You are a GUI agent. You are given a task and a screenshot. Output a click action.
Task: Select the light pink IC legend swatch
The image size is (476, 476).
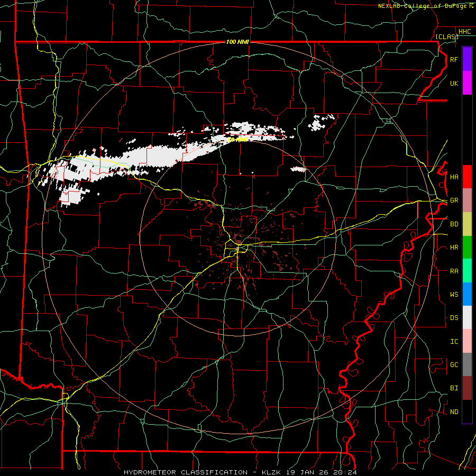click(467, 341)
